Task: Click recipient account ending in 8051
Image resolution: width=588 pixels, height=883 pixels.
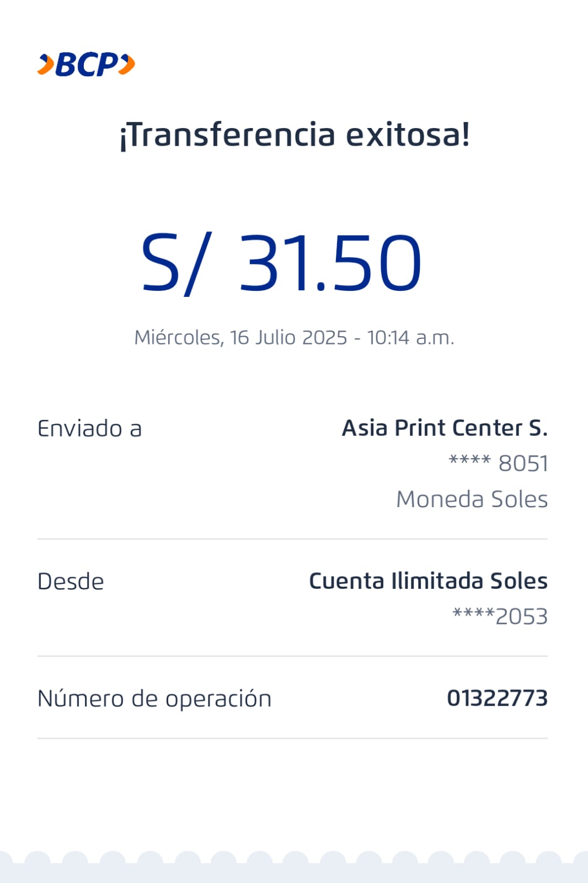Action: point(498,464)
